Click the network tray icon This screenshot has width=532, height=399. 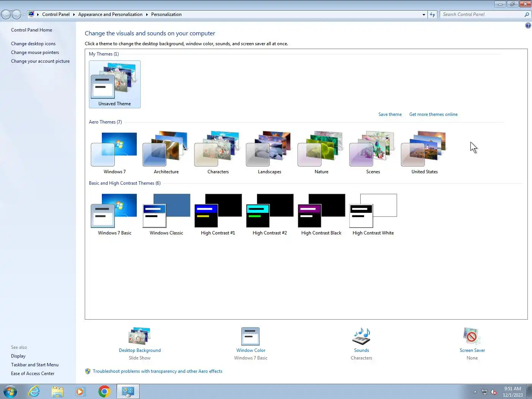click(484, 392)
